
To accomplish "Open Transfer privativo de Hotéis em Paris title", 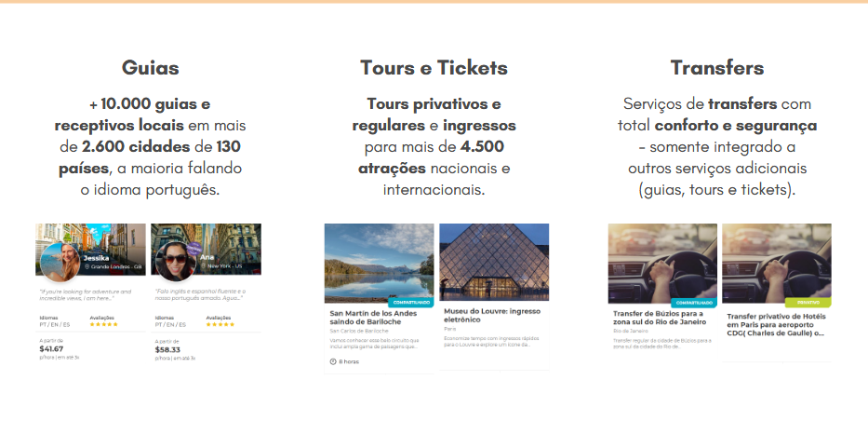I will tap(777, 325).
